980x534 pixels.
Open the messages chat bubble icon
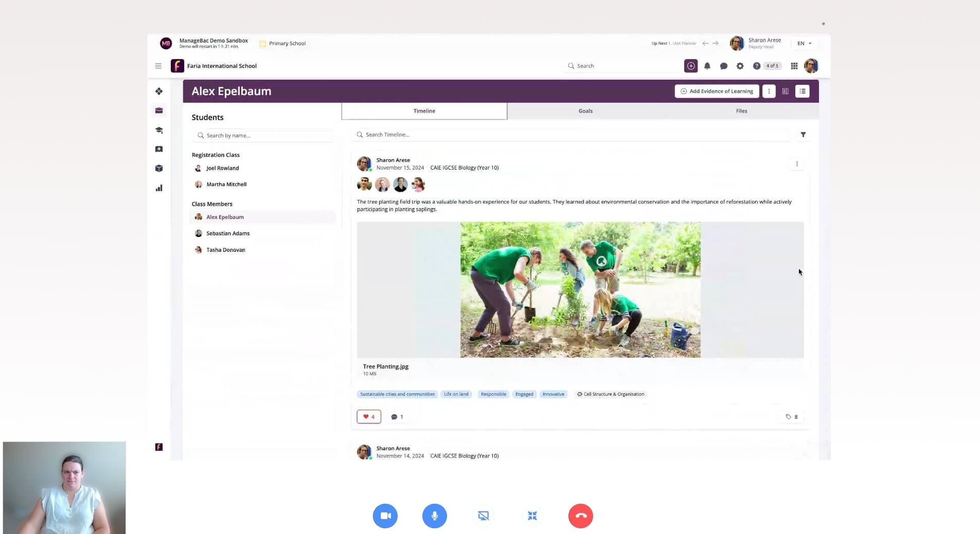click(x=723, y=66)
